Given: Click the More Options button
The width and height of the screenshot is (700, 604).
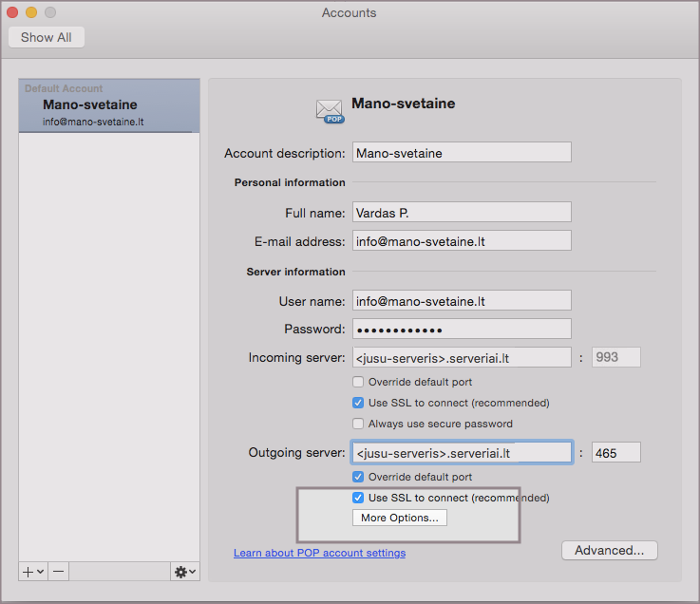Looking at the screenshot, I should [400, 518].
